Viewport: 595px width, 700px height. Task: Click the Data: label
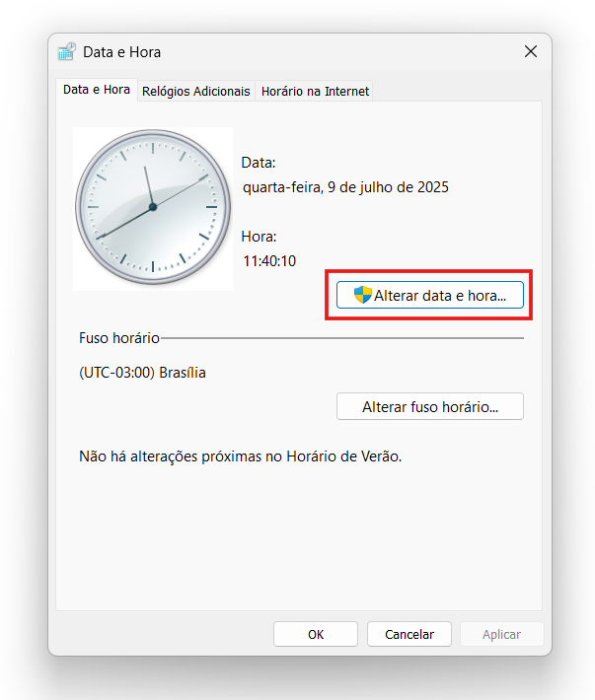[x=259, y=163]
